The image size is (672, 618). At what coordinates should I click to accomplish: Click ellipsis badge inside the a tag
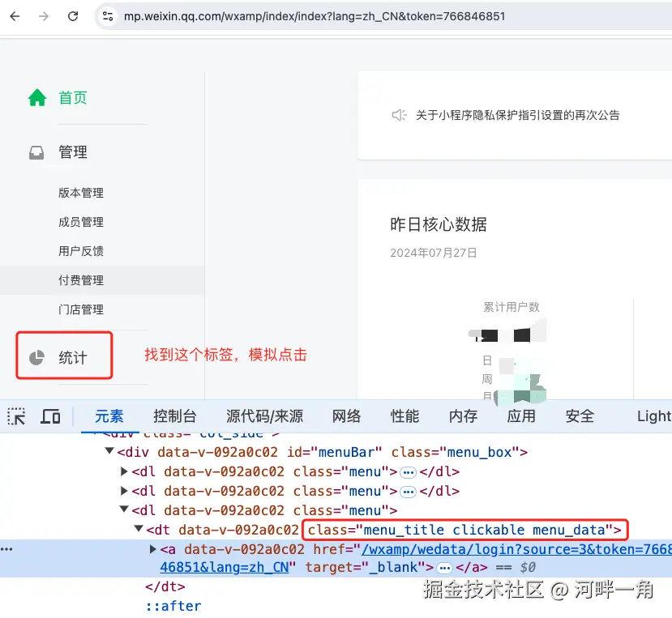444,568
